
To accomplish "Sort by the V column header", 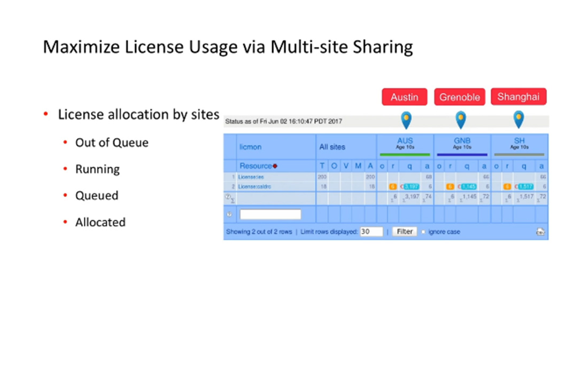I will pos(346,166).
